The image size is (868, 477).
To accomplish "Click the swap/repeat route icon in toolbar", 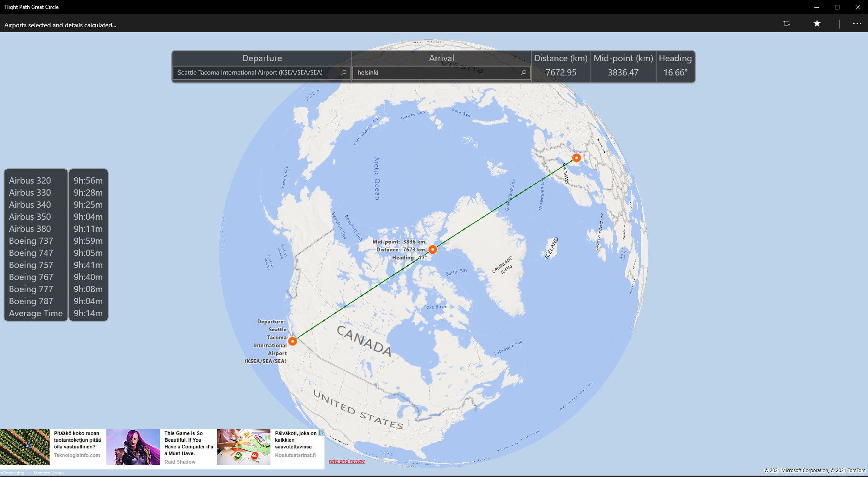I will [x=787, y=23].
